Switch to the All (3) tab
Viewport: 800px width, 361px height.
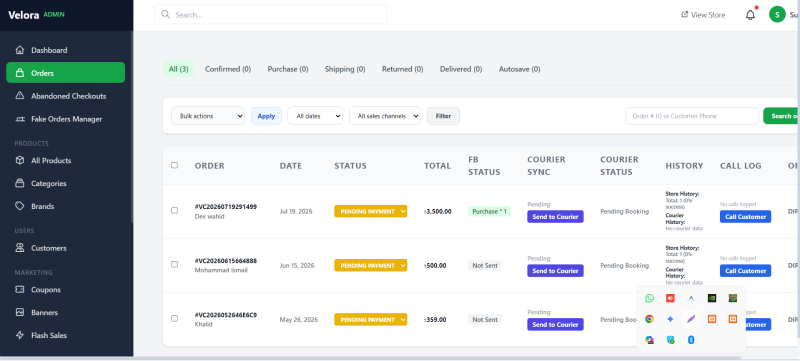click(x=179, y=69)
